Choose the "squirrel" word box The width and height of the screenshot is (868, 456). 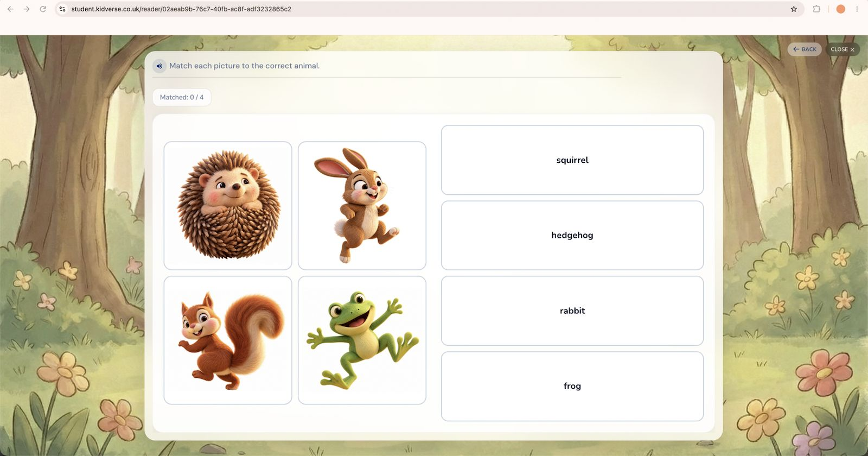pos(572,160)
